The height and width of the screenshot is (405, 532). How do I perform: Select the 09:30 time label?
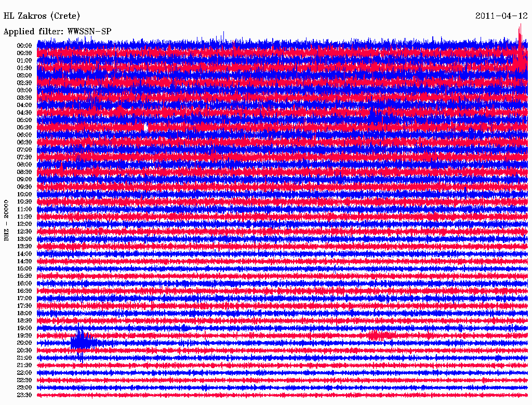[x=24, y=187]
